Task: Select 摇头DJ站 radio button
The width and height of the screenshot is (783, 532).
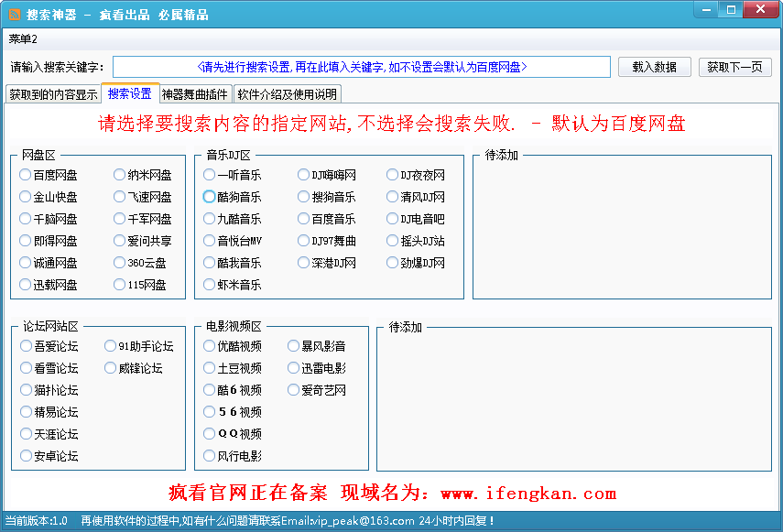Action: pos(416,241)
